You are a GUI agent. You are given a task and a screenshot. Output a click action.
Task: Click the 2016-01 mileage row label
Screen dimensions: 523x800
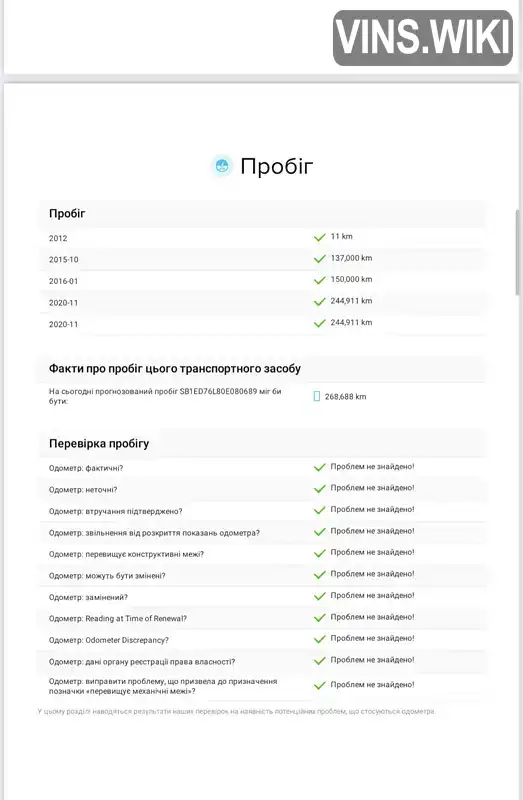tap(63, 281)
